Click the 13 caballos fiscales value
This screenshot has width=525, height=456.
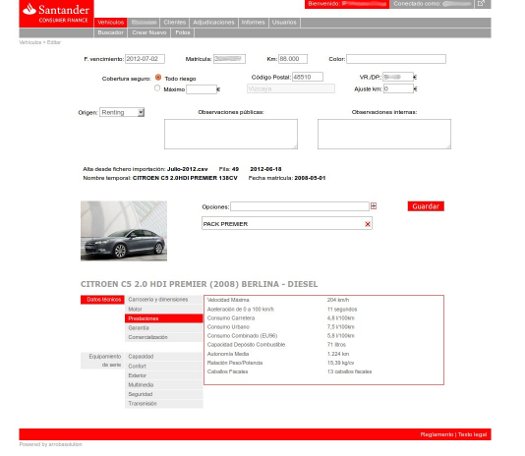point(350,372)
